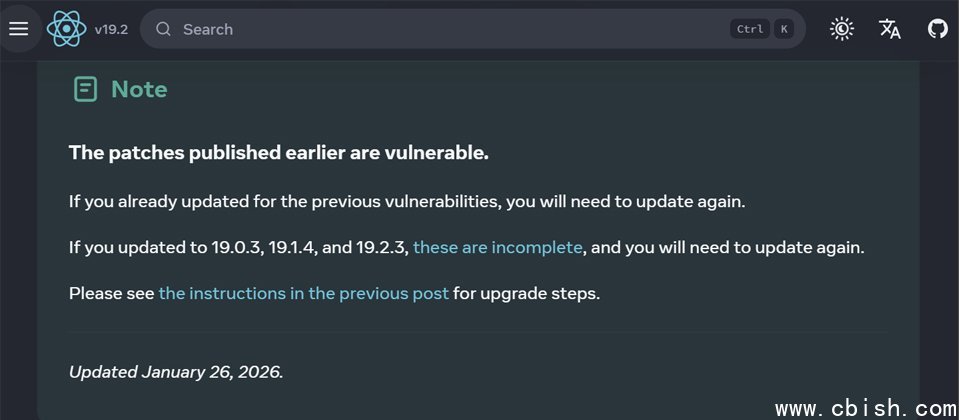Image resolution: width=960 pixels, height=420 pixels.
Task: Follow the "these are incomplete" link
Action: (x=497, y=247)
